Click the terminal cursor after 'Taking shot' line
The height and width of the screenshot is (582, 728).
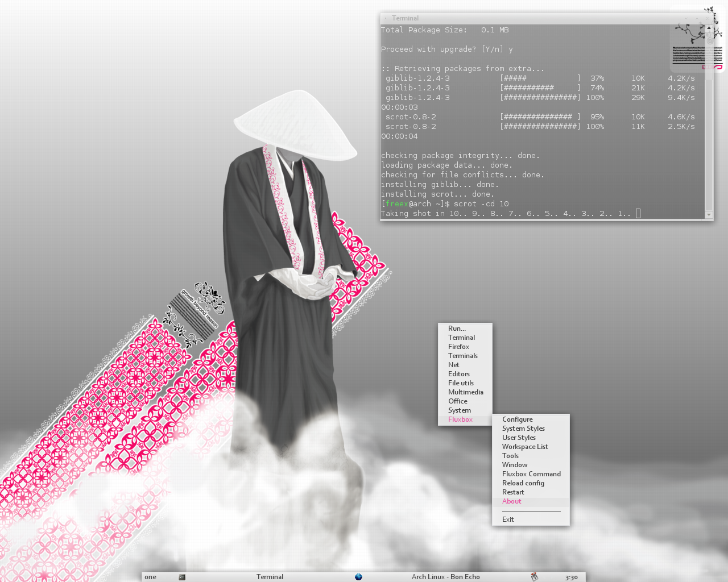point(638,214)
